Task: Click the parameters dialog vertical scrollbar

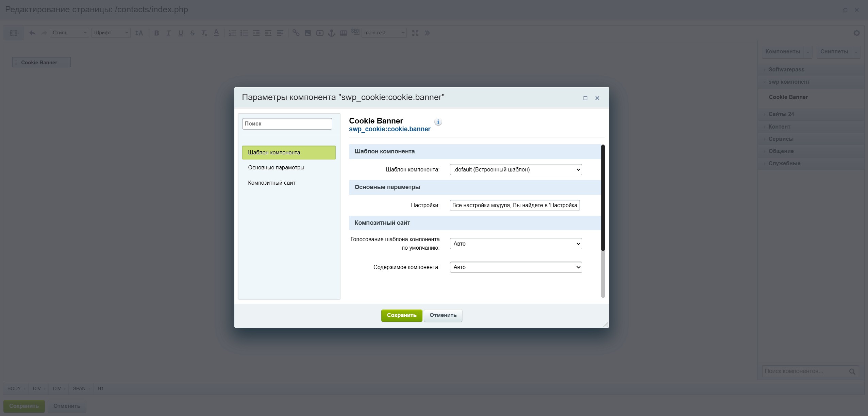Action: point(603,197)
